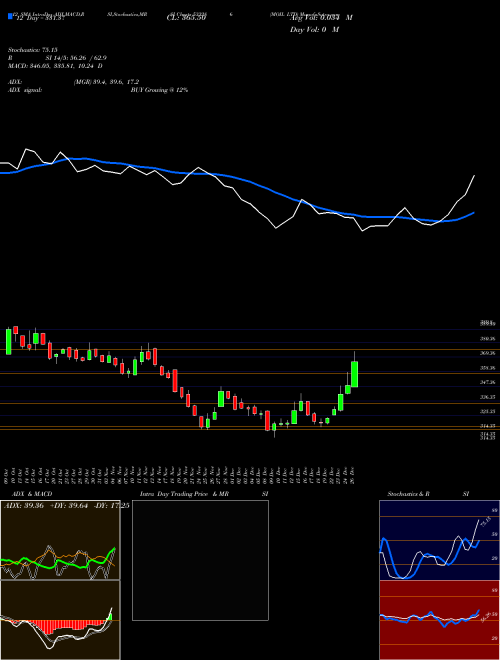Click the 'Day Vol: 0 M' text
Viewport: 500px width, 660px height.
(x=314, y=29)
